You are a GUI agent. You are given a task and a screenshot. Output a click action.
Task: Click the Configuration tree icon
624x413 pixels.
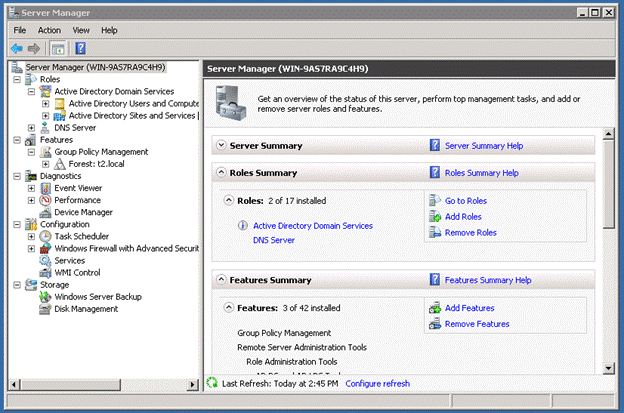31,224
